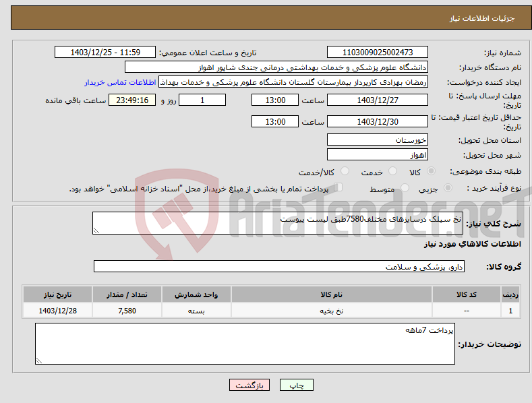Click the delivery province field خوزستان
Image resolution: width=532 pixels, height=403 pixels.
point(378,139)
